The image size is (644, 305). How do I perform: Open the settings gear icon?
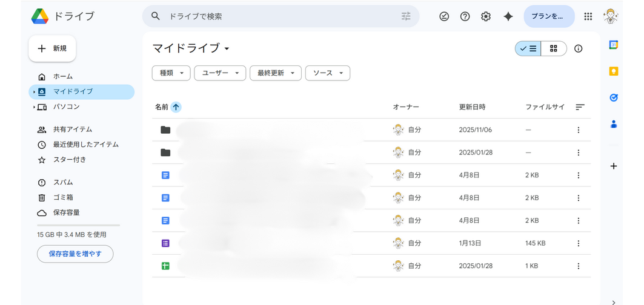(485, 16)
